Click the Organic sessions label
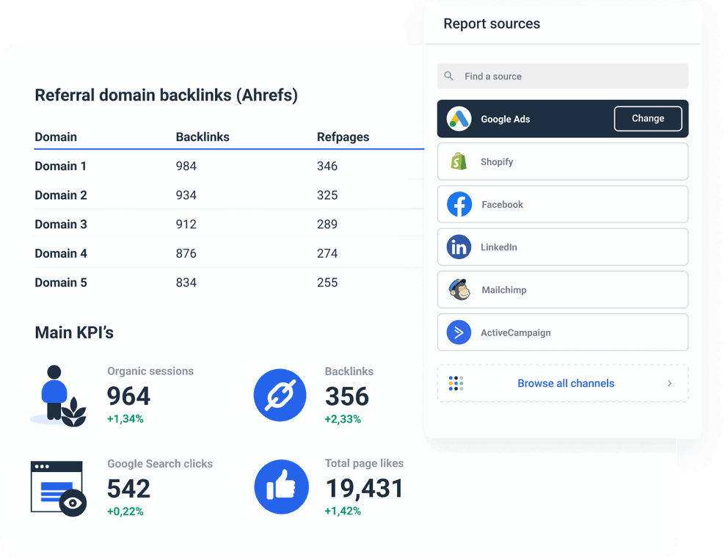Screen dimensions: 728x560 click(x=150, y=371)
